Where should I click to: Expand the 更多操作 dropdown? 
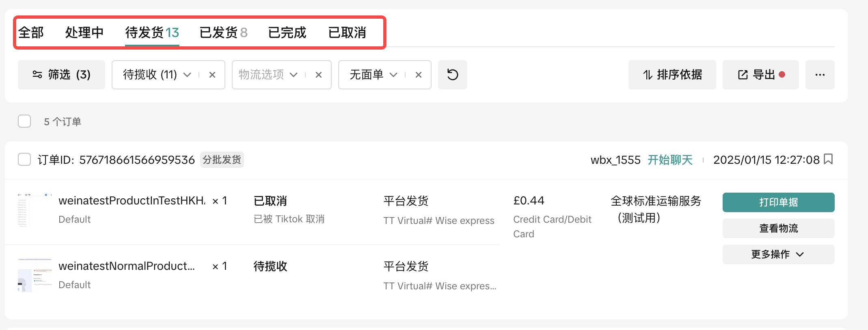coord(778,254)
